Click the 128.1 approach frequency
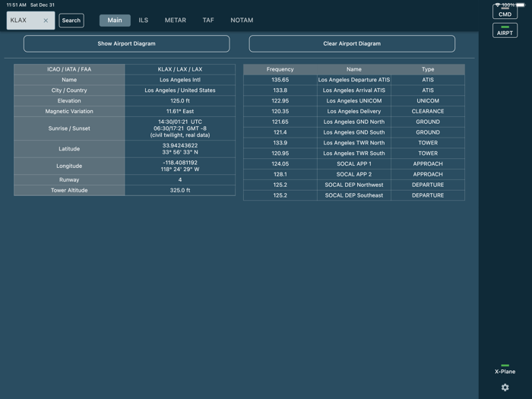Screen dimensions: 532x399 click(x=280, y=174)
